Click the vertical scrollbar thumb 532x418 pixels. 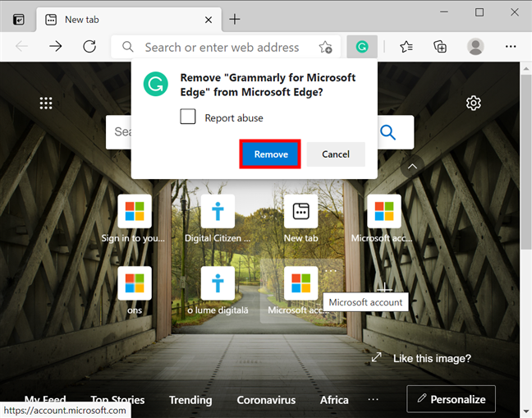pyautogui.click(x=526, y=161)
